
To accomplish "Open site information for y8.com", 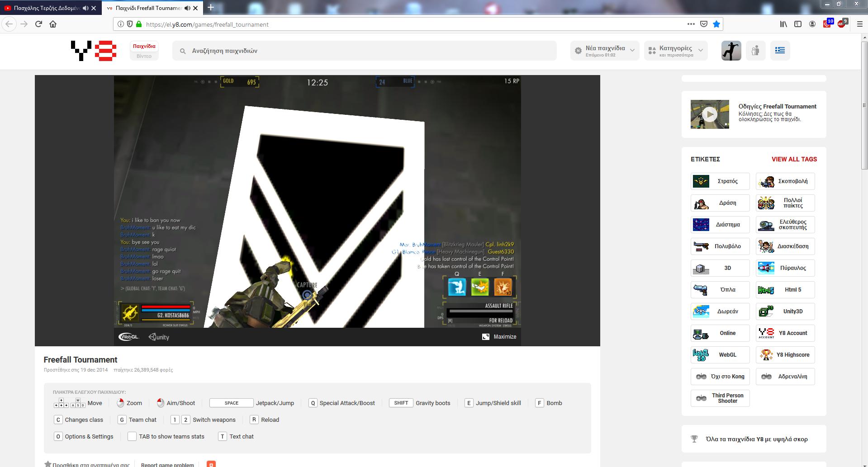I will [121, 24].
